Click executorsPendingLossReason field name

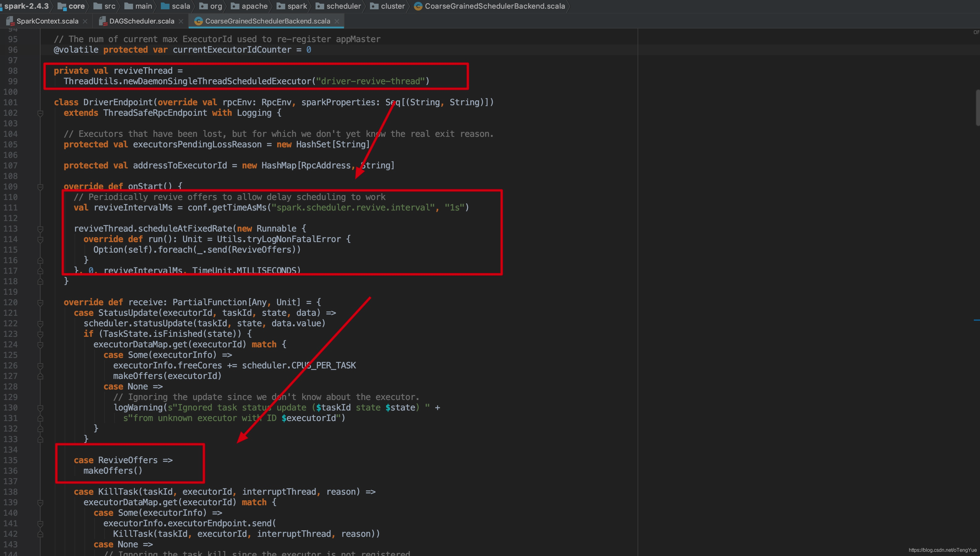pyautogui.click(x=197, y=145)
